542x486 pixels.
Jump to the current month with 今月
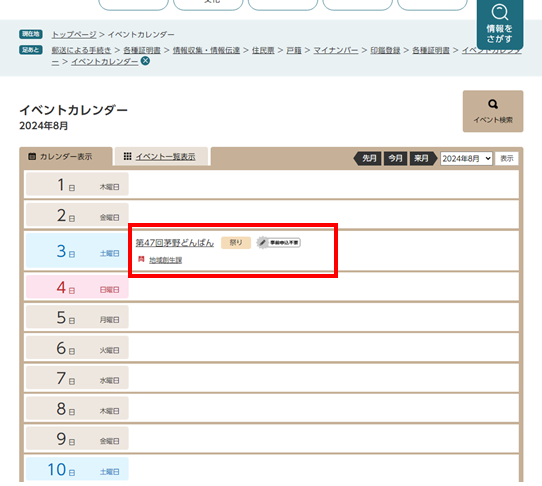pyautogui.click(x=395, y=158)
